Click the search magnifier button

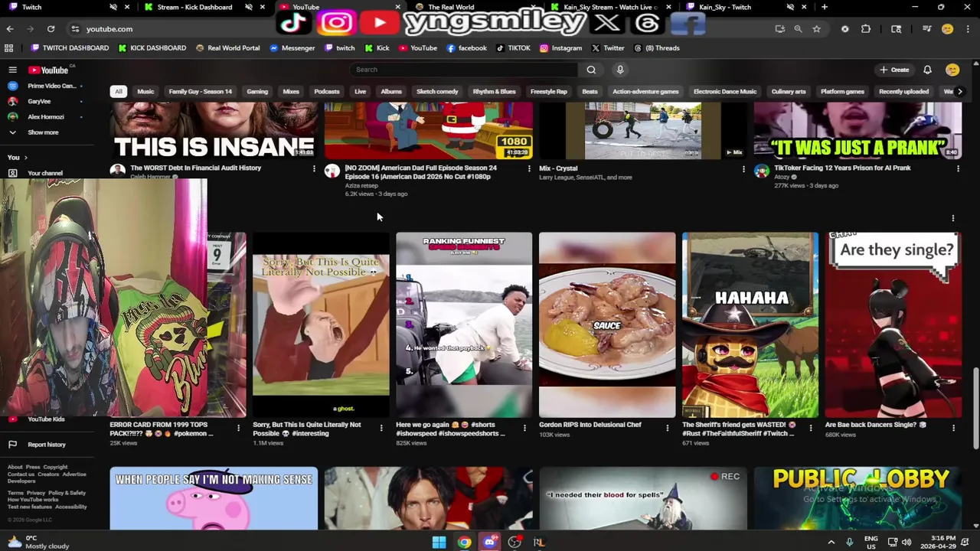[x=591, y=70]
